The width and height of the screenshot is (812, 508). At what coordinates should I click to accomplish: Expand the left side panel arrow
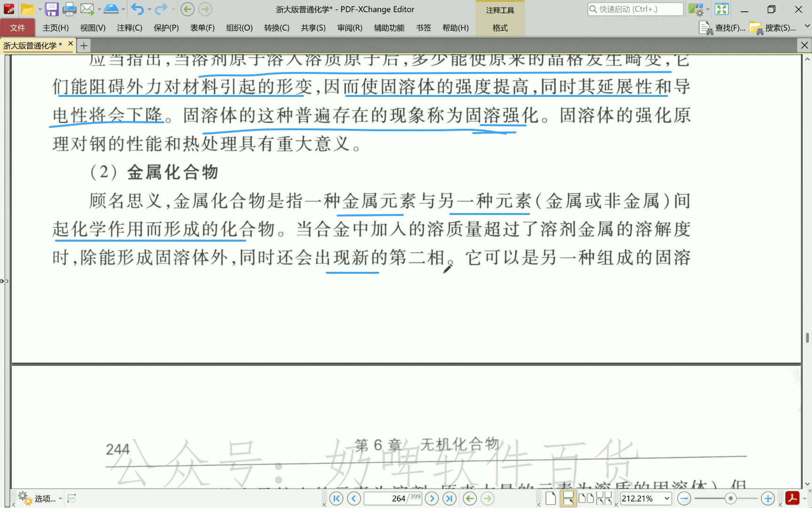coord(5,281)
